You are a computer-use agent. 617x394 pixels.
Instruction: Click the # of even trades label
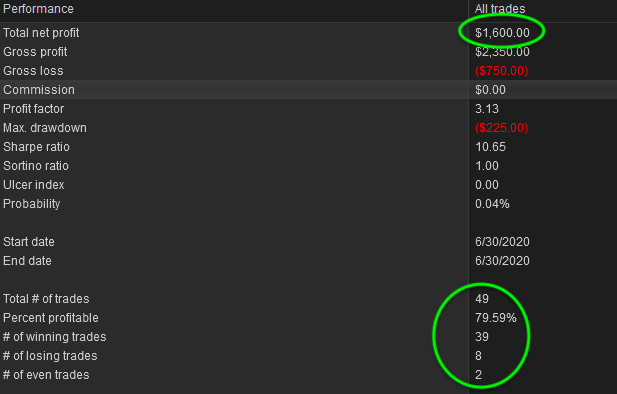click(x=46, y=375)
